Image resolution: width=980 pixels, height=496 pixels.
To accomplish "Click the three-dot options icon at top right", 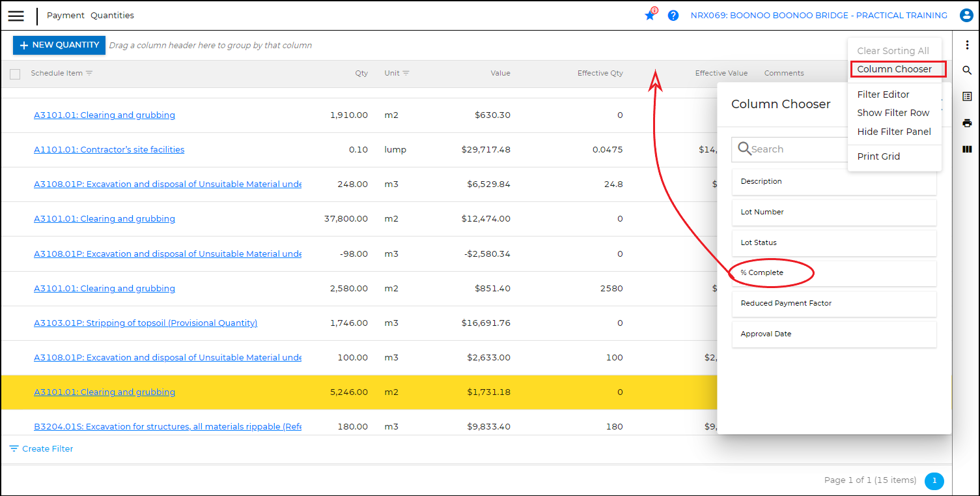I will point(967,44).
